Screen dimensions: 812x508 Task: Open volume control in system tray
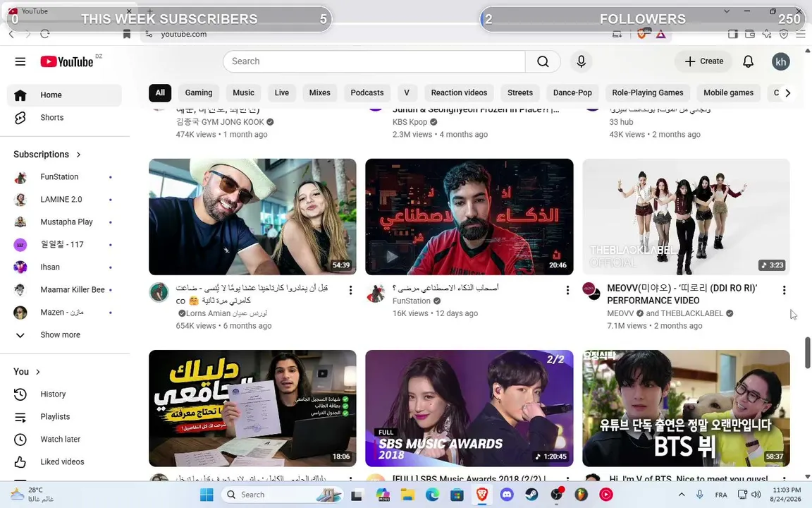click(x=756, y=495)
